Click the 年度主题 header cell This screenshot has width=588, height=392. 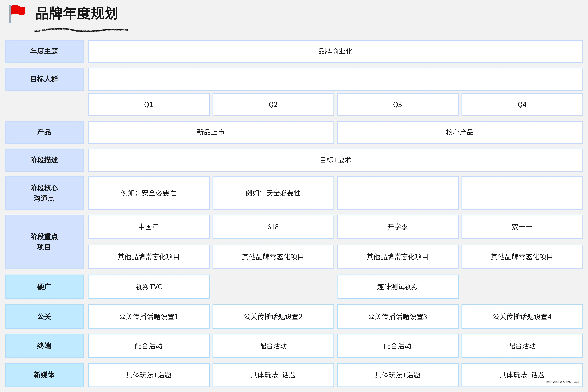44,51
